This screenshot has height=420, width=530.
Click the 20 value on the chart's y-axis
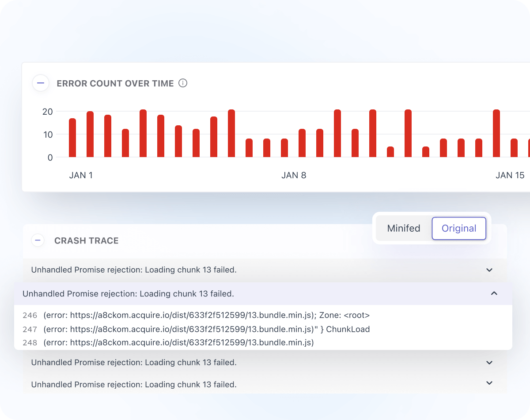click(47, 112)
